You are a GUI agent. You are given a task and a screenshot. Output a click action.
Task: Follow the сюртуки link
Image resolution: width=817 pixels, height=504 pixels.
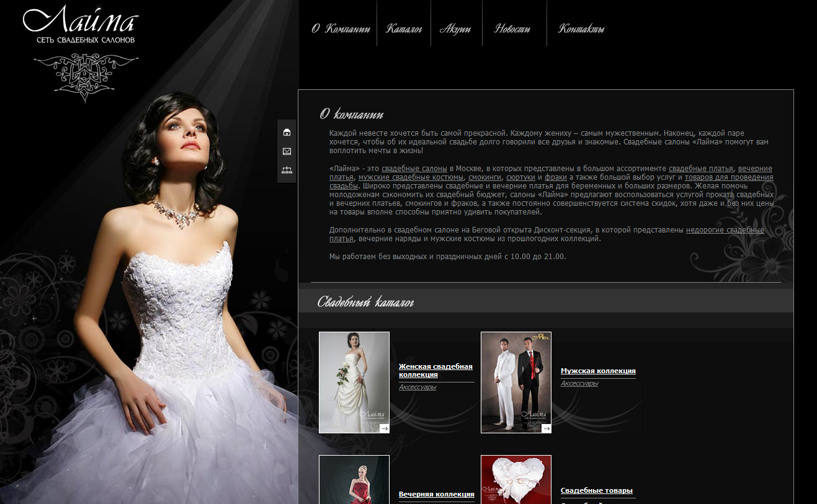point(520,177)
